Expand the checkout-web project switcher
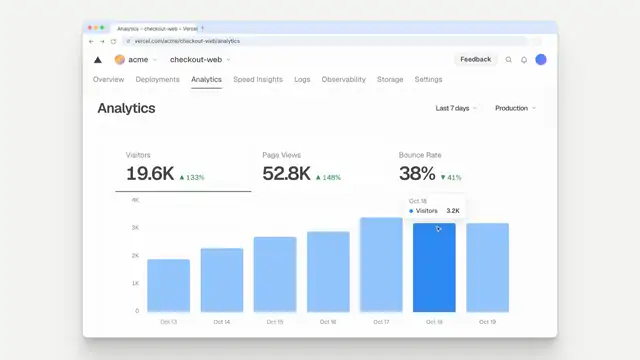 click(229, 60)
